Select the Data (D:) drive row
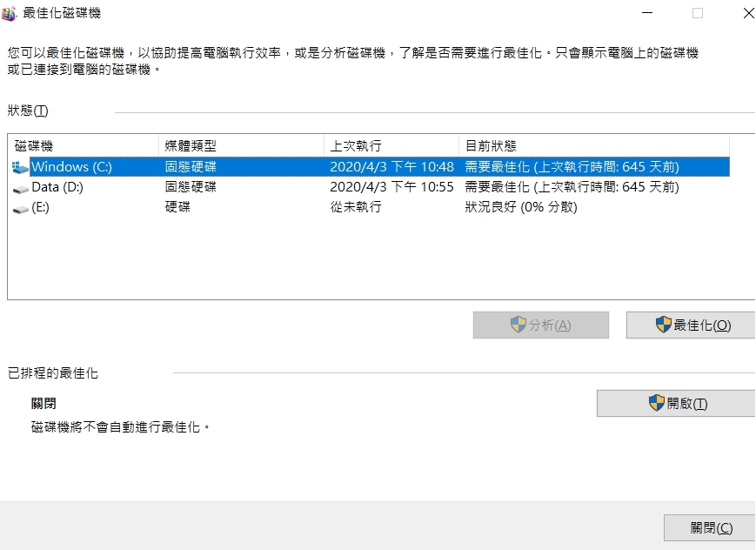The width and height of the screenshot is (756, 550). (x=371, y=187)
